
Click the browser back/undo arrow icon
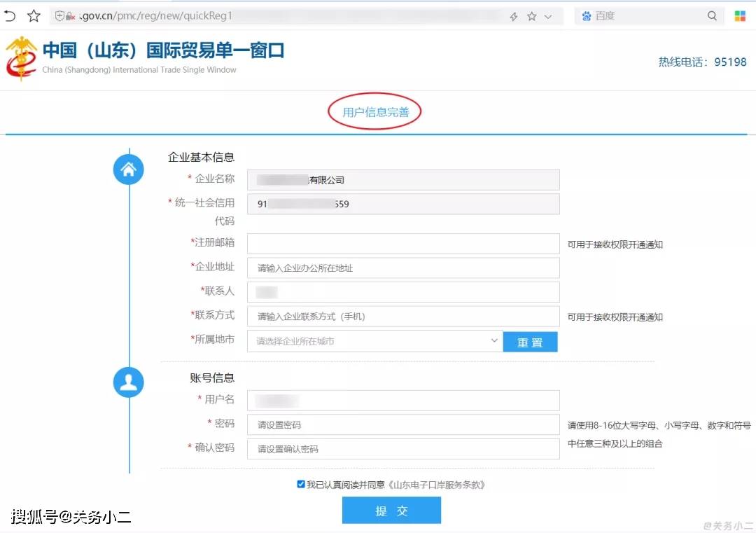point(10,15)
